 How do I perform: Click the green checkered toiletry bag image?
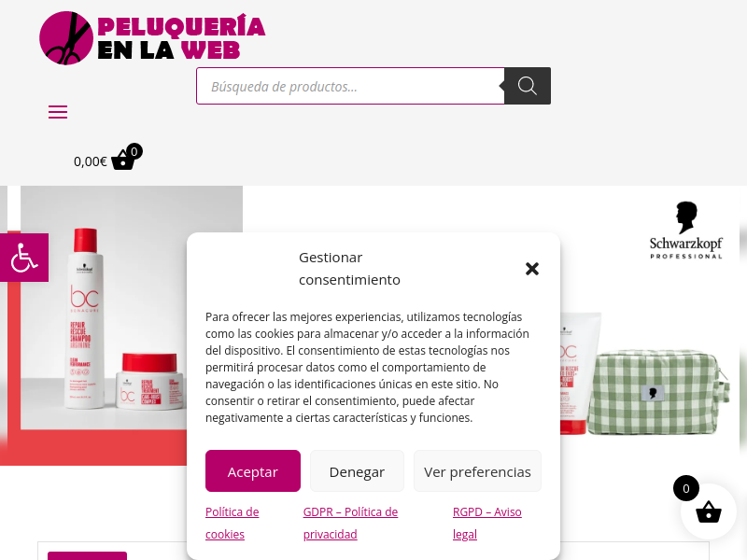(658, 392)
